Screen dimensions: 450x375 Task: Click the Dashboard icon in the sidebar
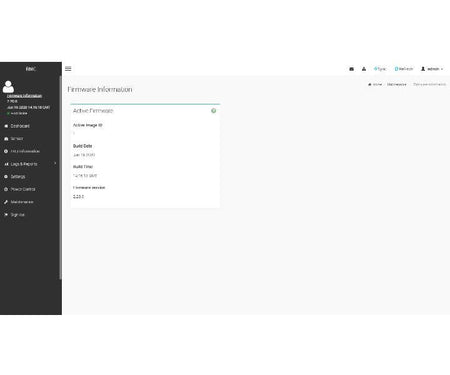(x=6, y=126)
